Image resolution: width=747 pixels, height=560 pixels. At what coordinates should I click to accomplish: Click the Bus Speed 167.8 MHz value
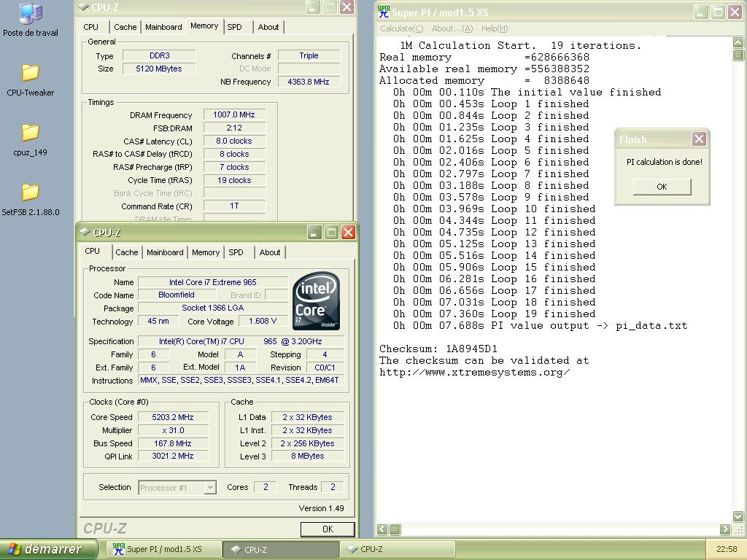pos(173,443)
